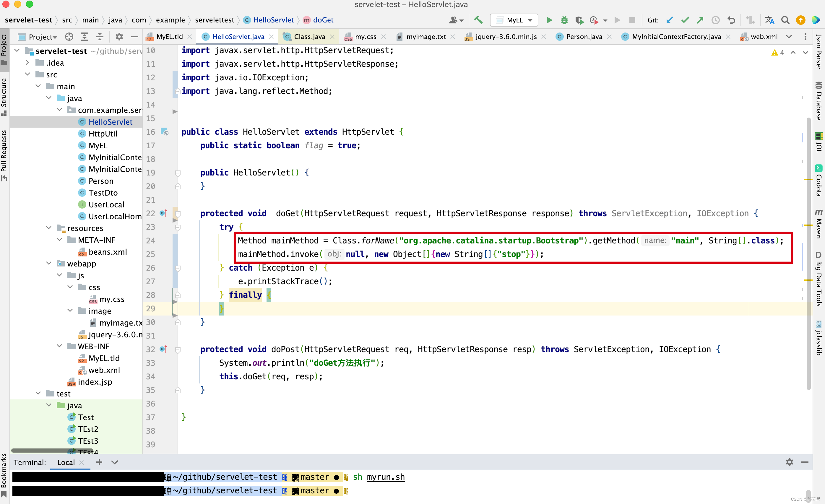825x504 pixels.
Task: Switch to the Person.java tab
Action: click(584, 37)
